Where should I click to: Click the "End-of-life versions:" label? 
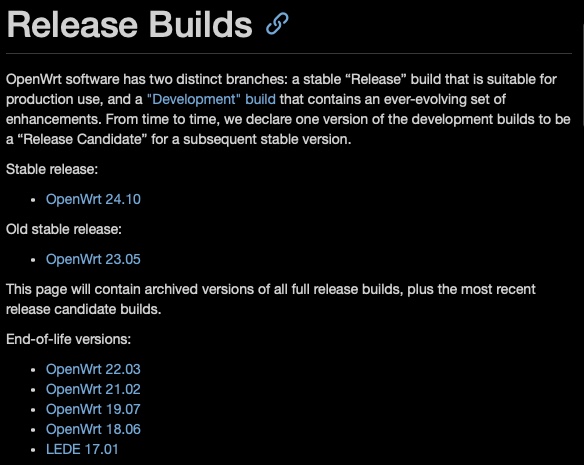point(69,339)
